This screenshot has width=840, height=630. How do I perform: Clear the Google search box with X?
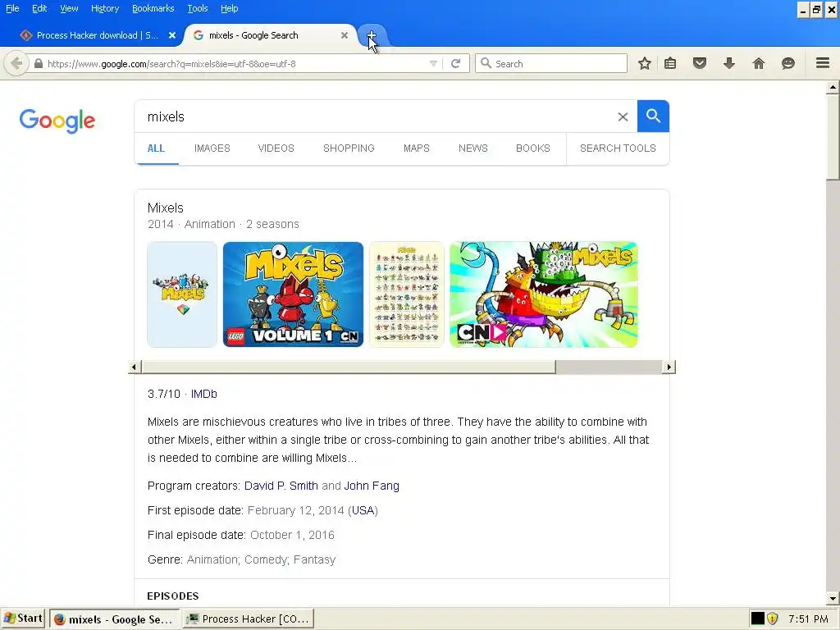pos(623,116)
